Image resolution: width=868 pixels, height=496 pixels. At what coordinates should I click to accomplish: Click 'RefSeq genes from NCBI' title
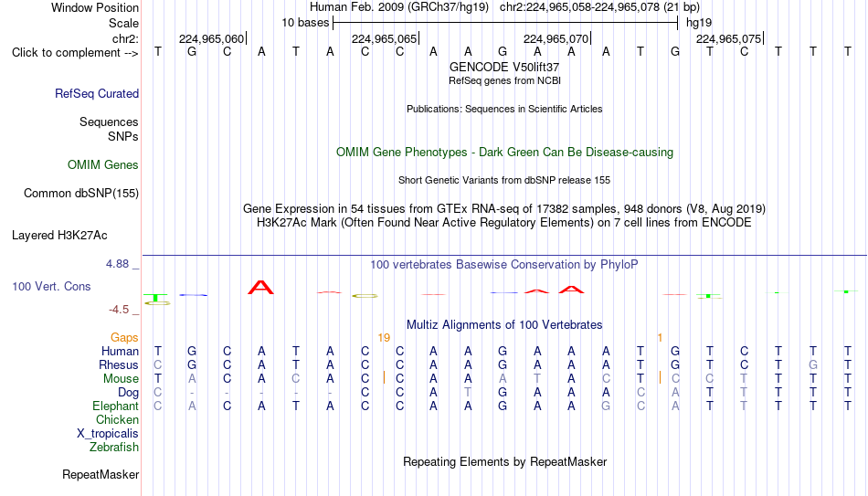point(505,80)
